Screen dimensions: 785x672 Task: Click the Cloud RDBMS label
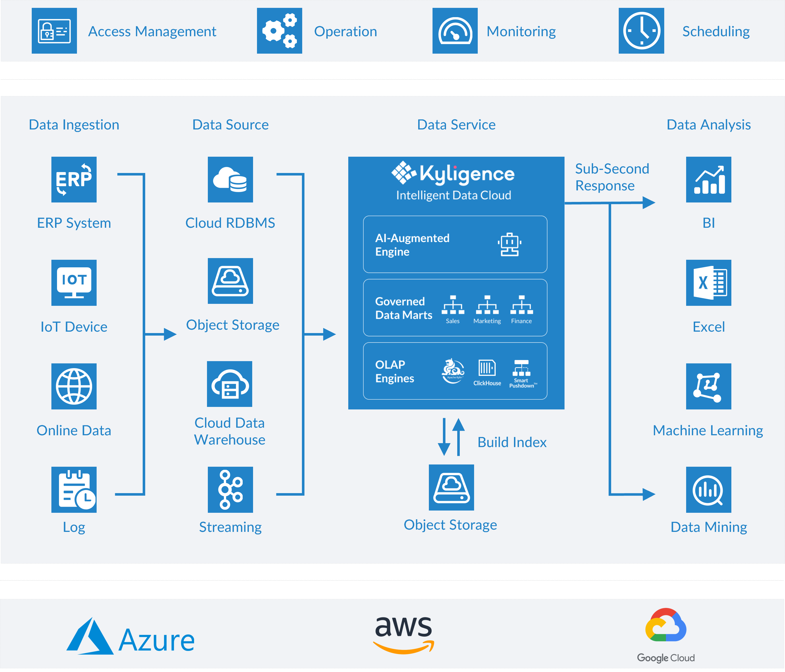pos(230,223)
